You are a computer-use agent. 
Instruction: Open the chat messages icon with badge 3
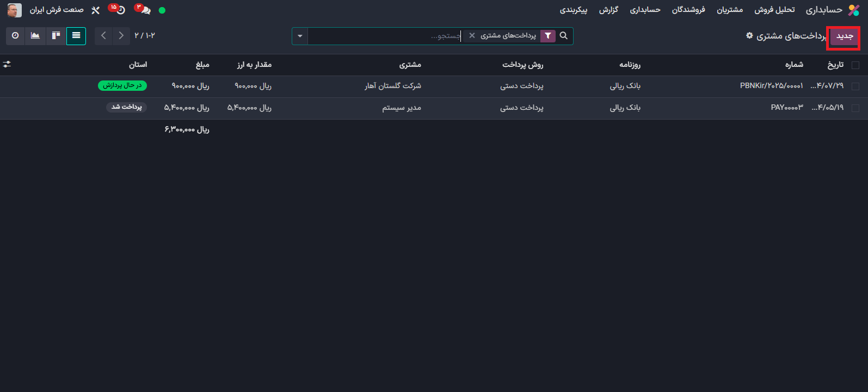pyautogui.click(x=144, y=10)
